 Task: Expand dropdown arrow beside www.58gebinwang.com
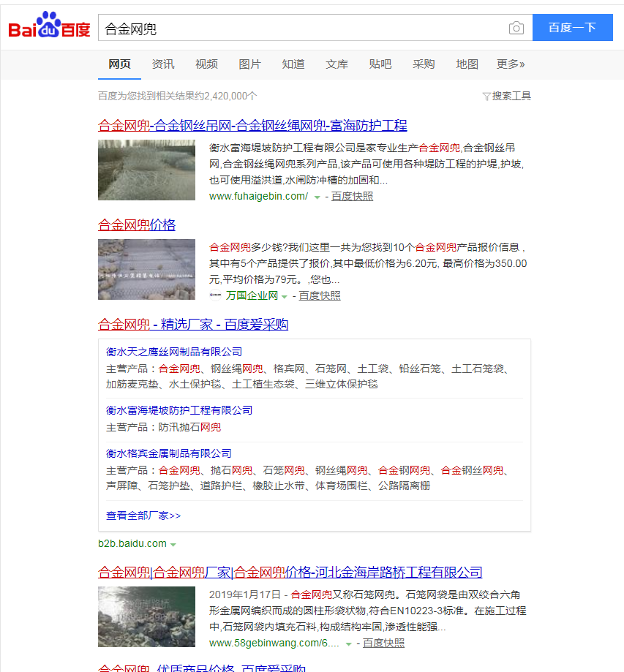point(349,644)
